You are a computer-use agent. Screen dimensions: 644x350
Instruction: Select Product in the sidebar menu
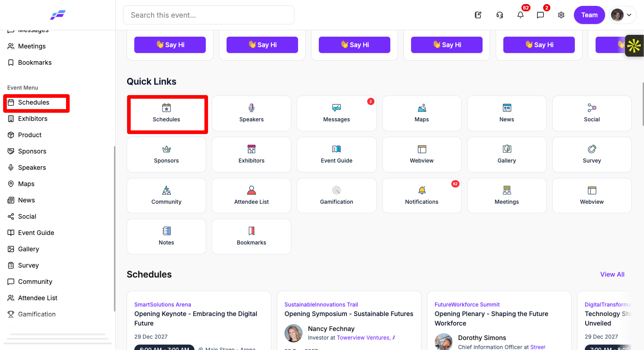[30, 135]
